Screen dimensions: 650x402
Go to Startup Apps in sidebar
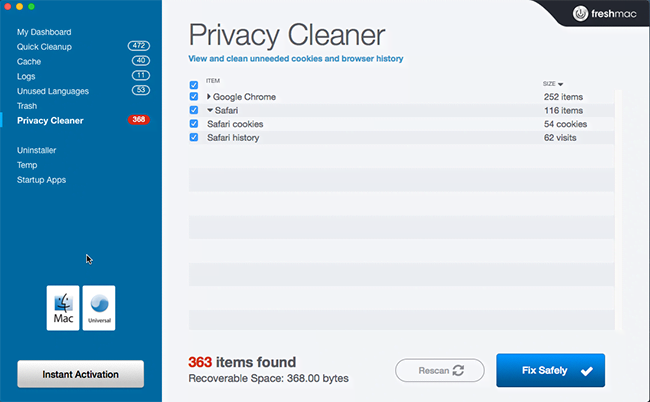(41, 180)
